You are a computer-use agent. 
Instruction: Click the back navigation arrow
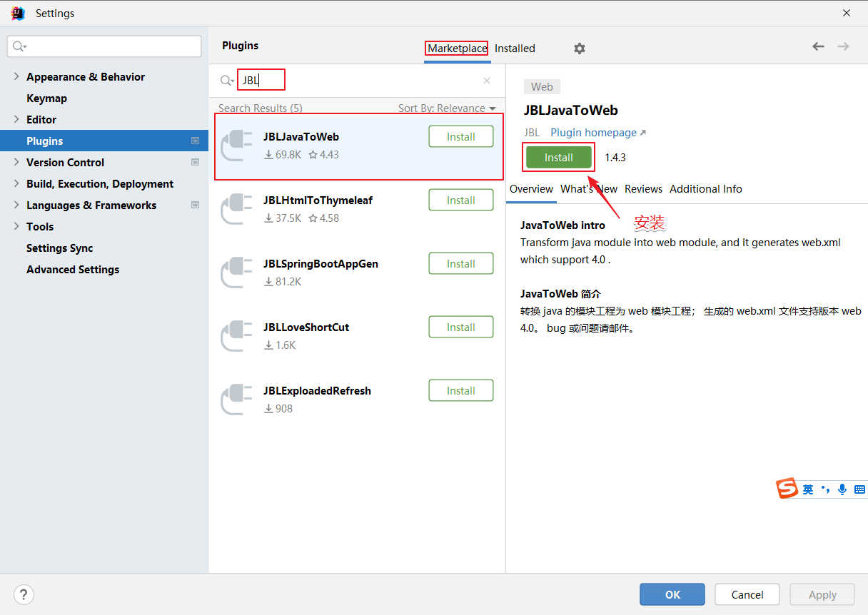pos(818,46)
